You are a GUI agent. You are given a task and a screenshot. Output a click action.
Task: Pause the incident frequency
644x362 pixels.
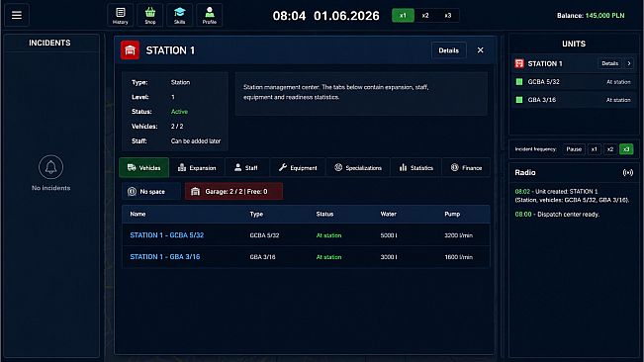574,149
